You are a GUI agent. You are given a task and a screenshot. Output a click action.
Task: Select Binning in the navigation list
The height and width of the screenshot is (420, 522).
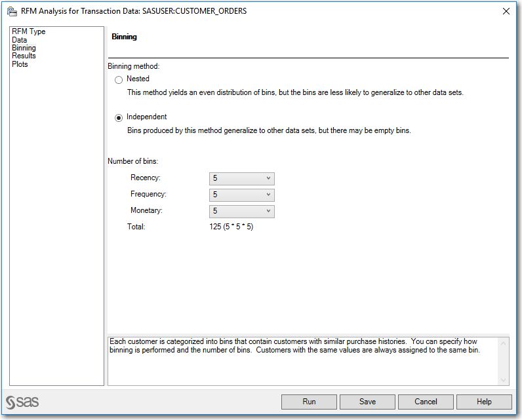24,48
